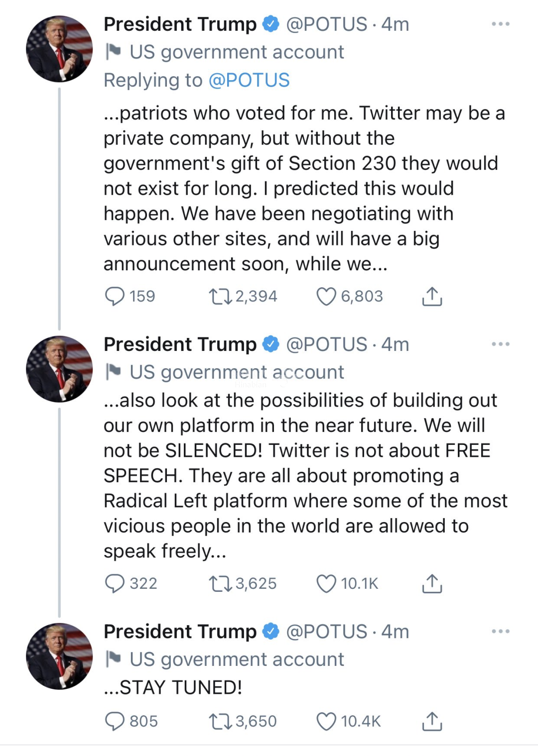Share the Section 230 tweet

tap(432, 296)
